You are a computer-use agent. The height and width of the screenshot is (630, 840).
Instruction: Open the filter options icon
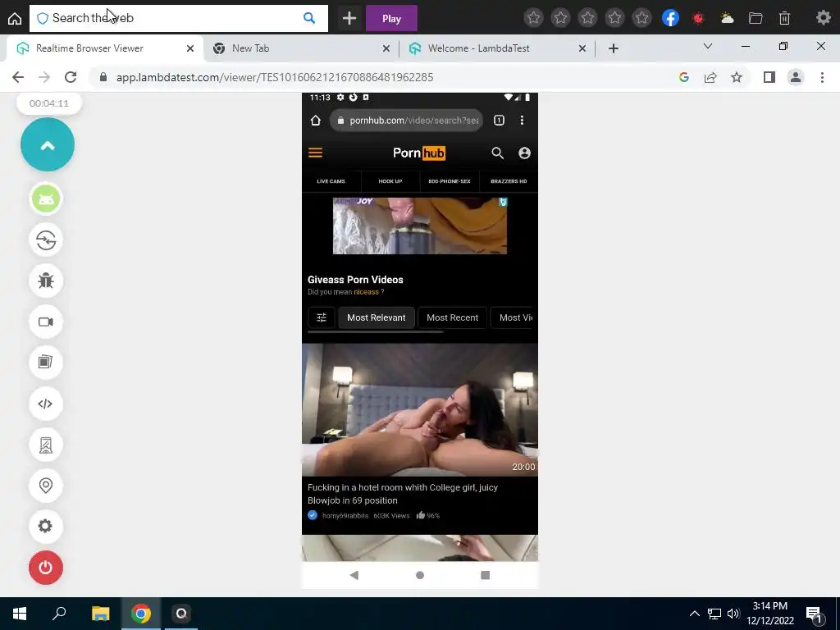coord(322,317)
